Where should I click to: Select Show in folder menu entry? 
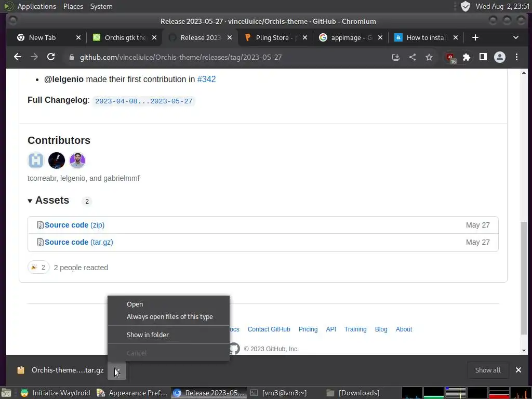[x=168, y=335]
